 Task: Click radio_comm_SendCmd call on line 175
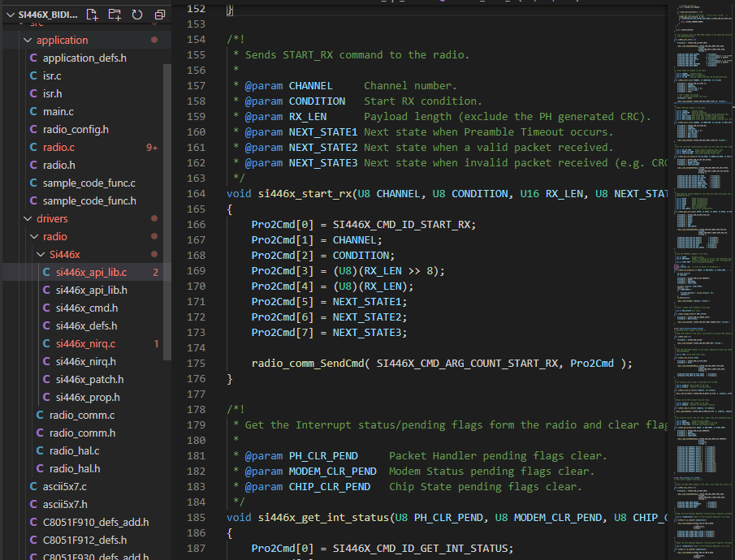coord(308,364)
